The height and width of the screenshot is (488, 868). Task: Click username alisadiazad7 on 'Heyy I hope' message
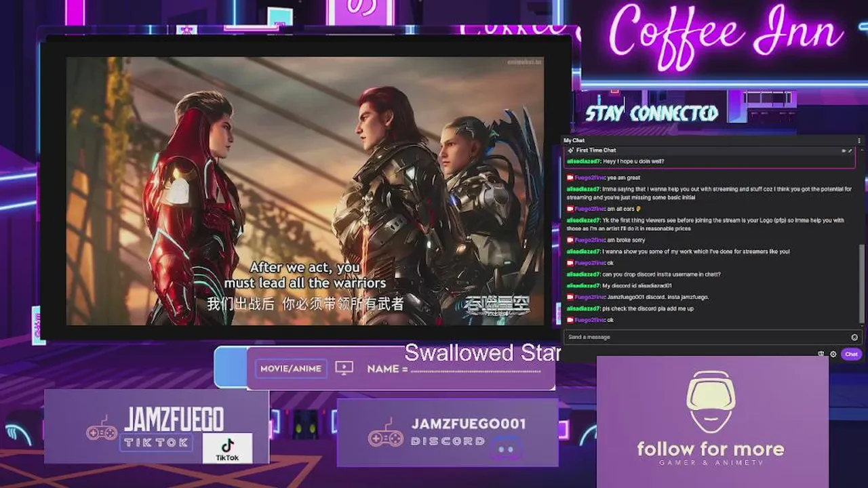(583, 161)
